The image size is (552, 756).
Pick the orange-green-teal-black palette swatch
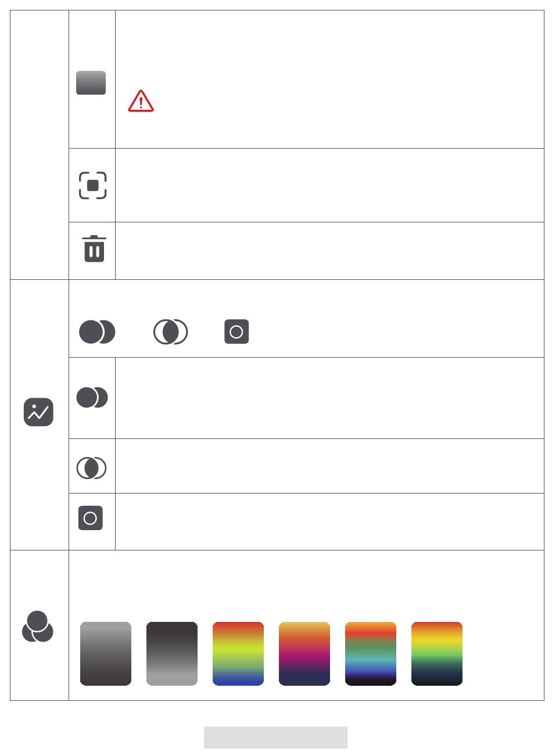click(x=371, y=654)
